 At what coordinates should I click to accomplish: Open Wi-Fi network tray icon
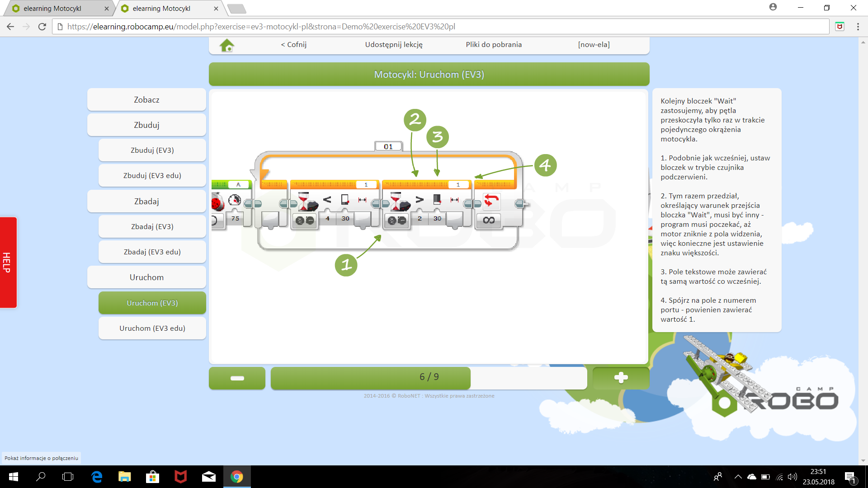[779, 477]
